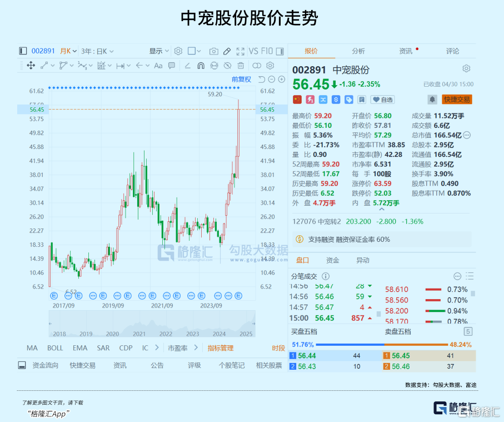Screen dimensions: 504x422
Task: Click the alert bell icon
Action: tap(432, 100)
